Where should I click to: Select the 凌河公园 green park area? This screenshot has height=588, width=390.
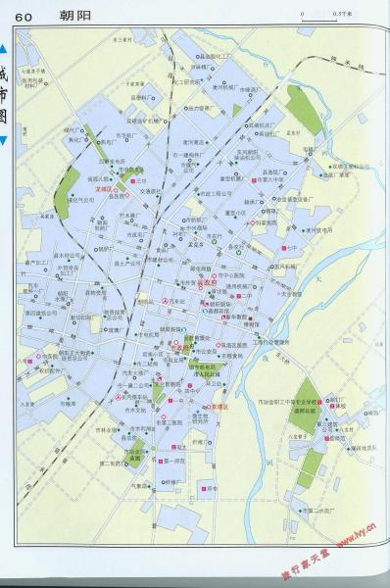click(x=307, y=407)
